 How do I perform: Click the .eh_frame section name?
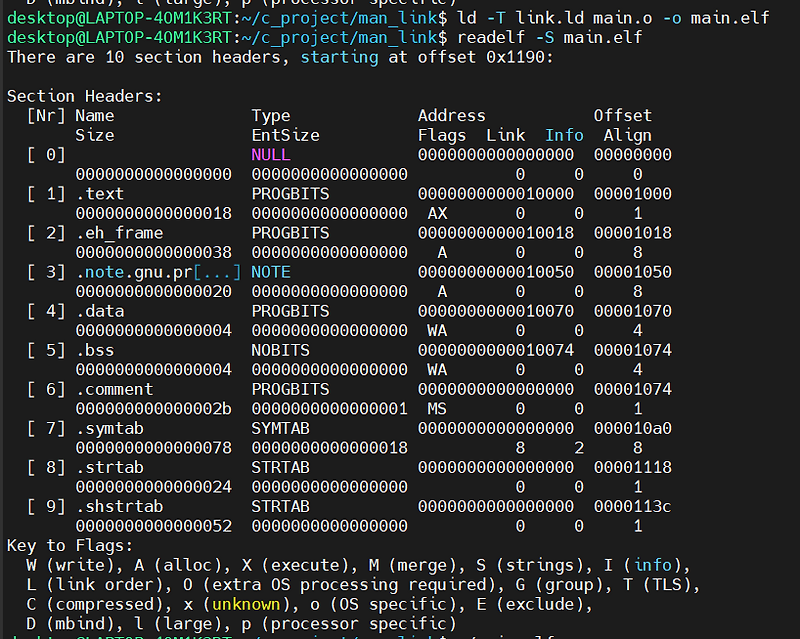[118, 232]
